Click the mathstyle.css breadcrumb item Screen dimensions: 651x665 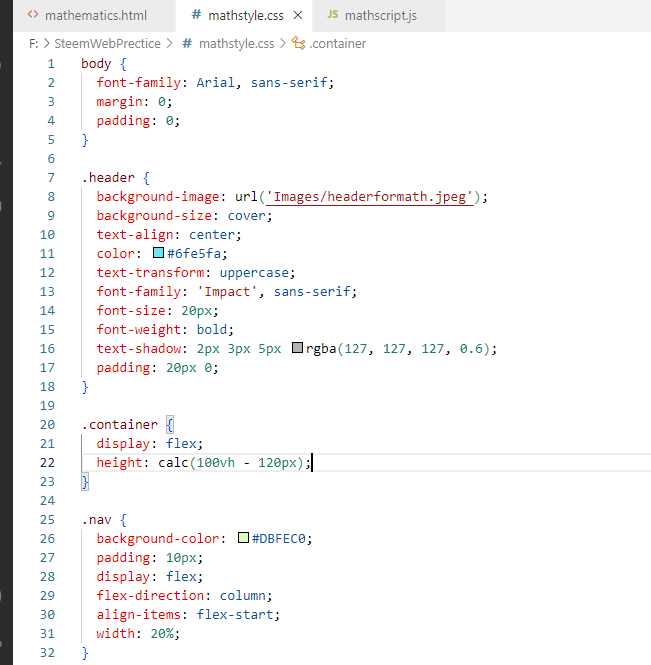point(237,43)
